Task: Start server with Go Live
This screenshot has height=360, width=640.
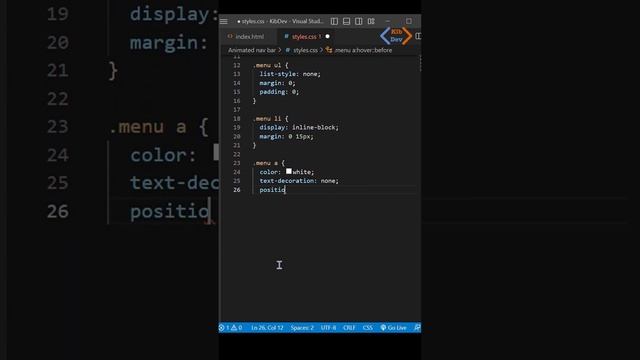Action: tap(393, 328)
